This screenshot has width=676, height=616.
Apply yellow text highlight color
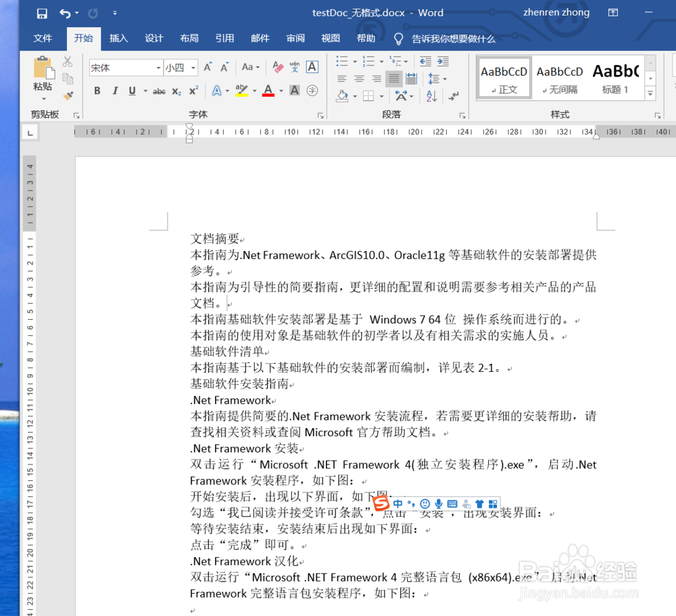tap(241, 91)
